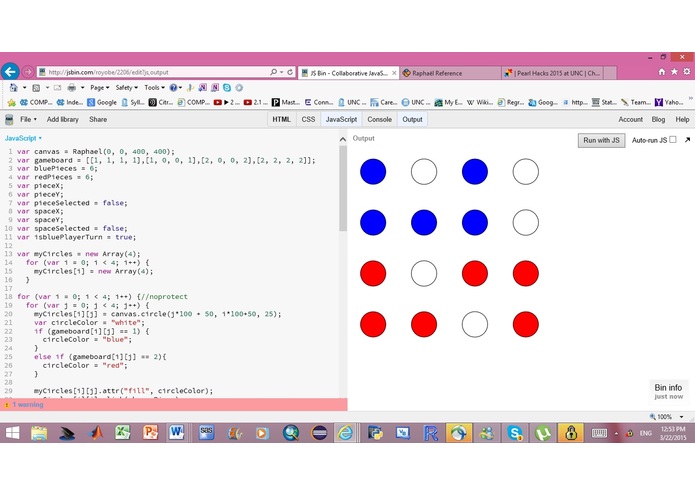Toggle the CSS panel
This screenshot has width=695, height=494.
[x=308, y=119]
